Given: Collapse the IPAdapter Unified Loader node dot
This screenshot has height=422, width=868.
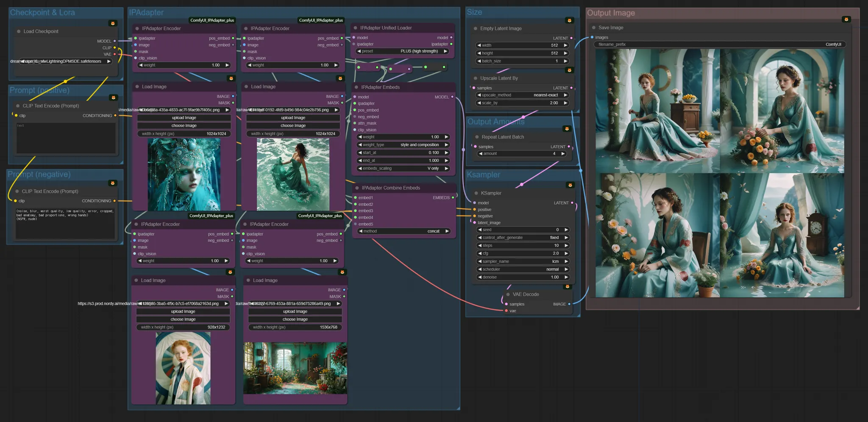Looking at the screenshot, I should (x=355, y=28).
